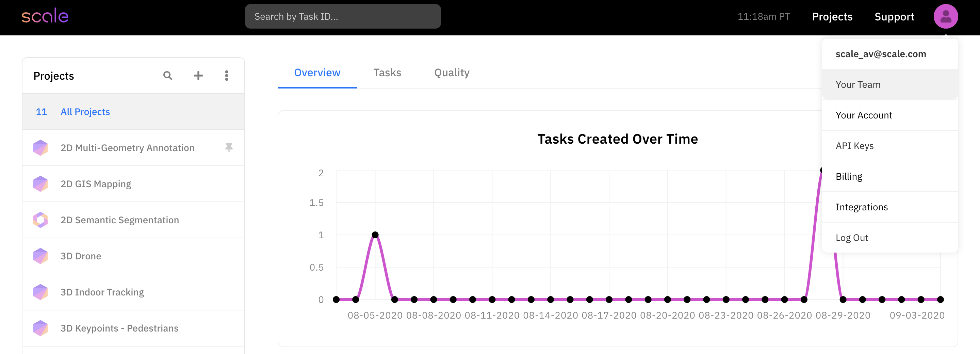
Task: Go to Billing in account menu
Action: pos(890,177)
